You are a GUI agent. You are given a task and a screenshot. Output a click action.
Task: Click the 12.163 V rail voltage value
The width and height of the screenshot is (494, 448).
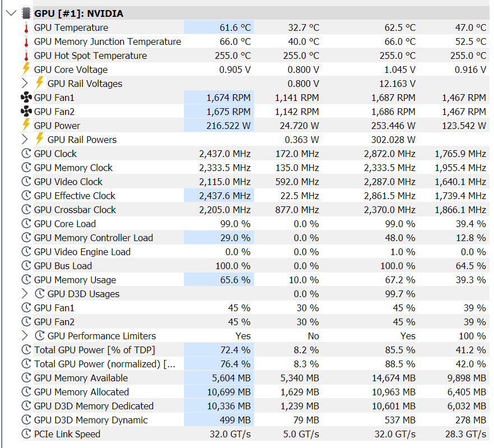click(398, 84)
